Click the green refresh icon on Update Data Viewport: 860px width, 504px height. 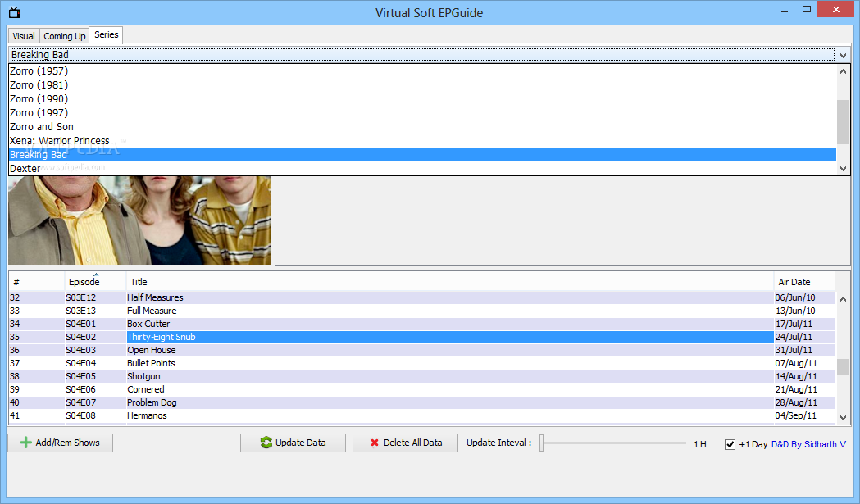coord(266,443)
